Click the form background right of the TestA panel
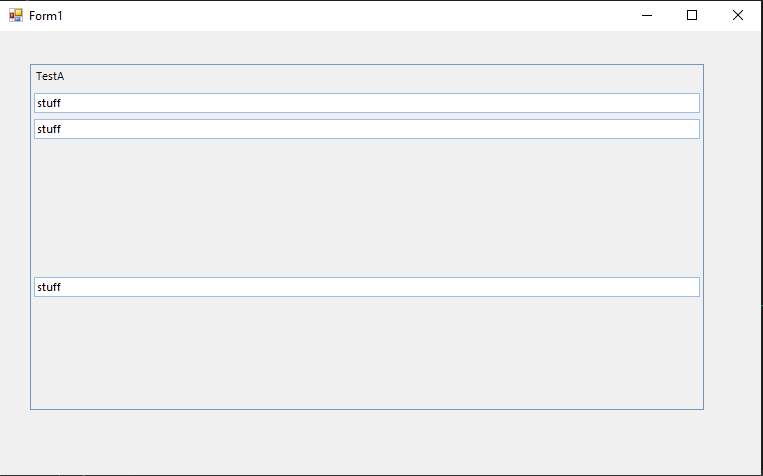Image resolution: width=763 pixels, height=476 pixels. pos(731,237)
